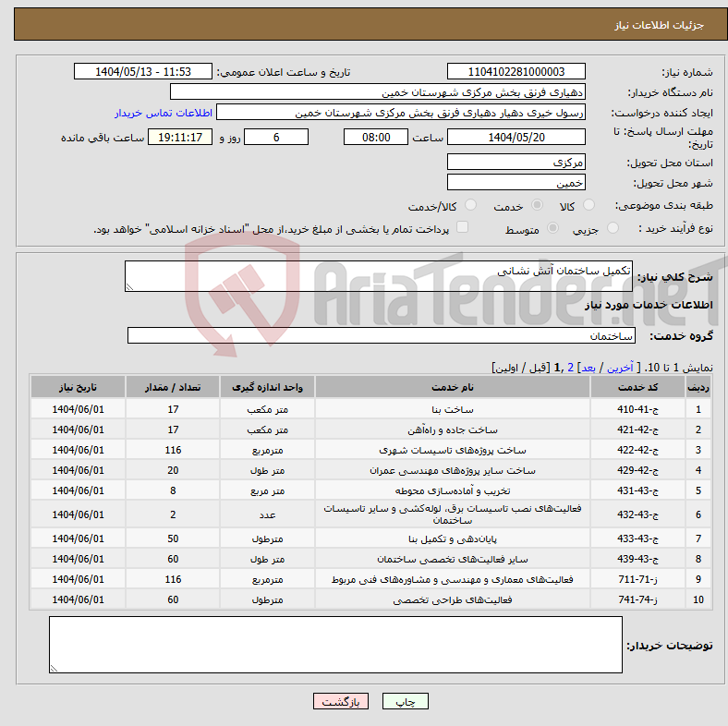Screen dimensions: 728x726
Task: Click service code ج-42-421
Action: (638, 430)
